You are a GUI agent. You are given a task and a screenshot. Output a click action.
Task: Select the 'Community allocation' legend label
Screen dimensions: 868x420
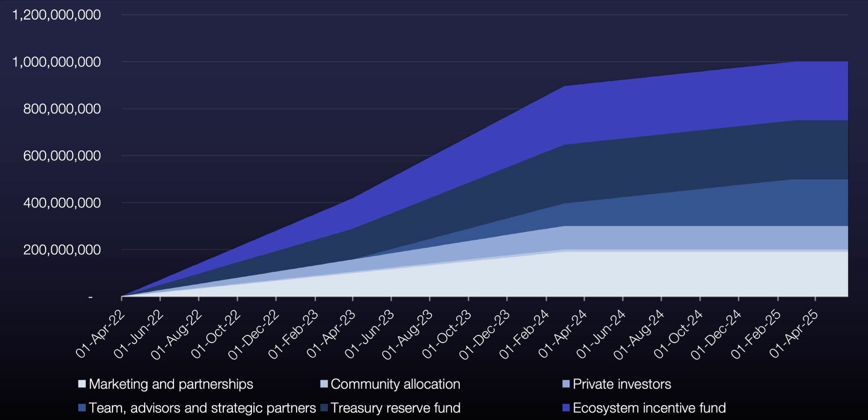(396, 384)
